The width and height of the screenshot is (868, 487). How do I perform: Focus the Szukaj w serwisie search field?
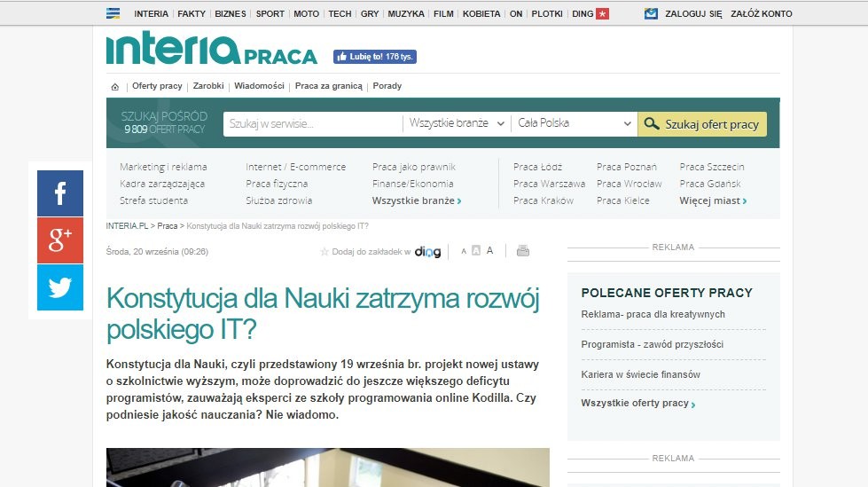[x=313, y=124]
